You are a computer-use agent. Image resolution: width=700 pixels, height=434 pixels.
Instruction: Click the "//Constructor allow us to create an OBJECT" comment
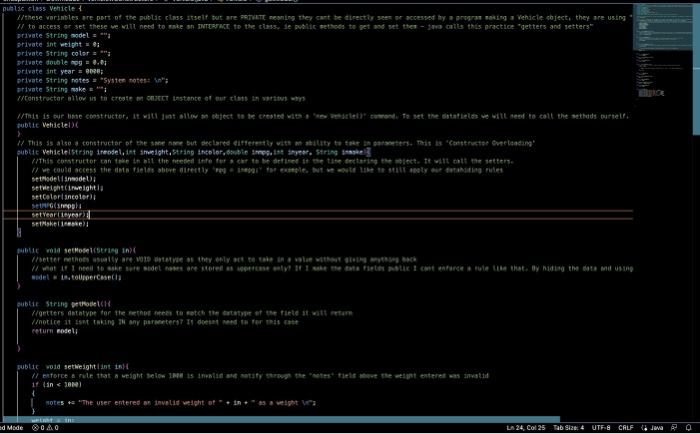point(161,98)
